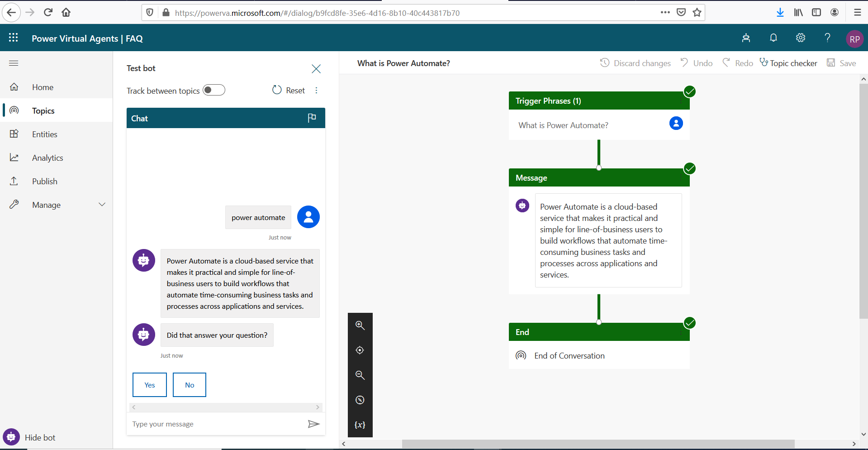Open Message node options menu
This screenshot has width=868, height=450.
680,178
